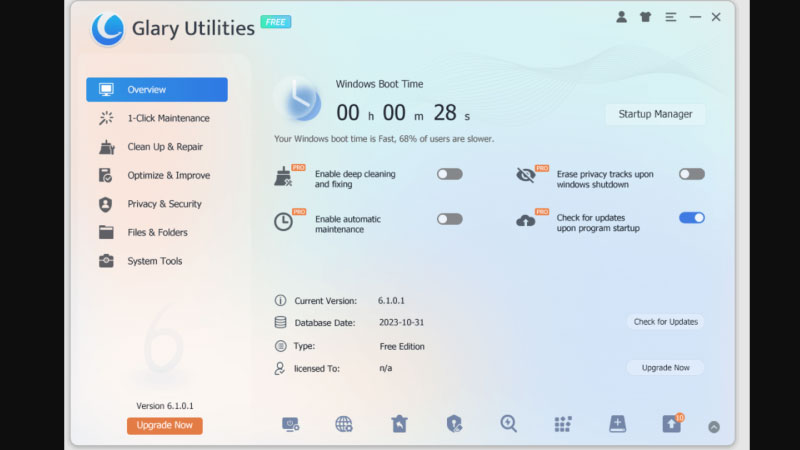The image size is (800, 450).
Task: Click the shield icon in bottom toolbar
Action: click(454, 424)
